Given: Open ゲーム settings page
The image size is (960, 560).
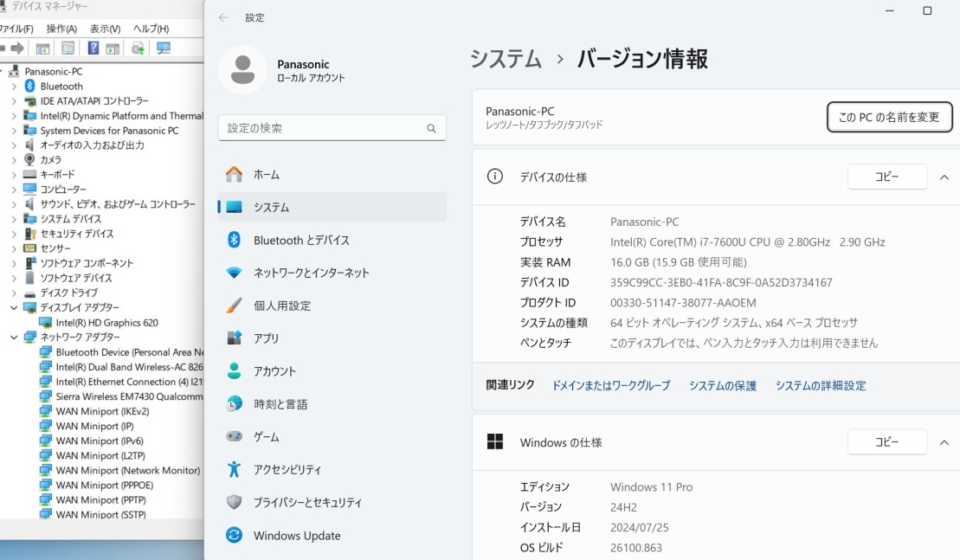Looking at the screenshot, I should tap(332, 437).
